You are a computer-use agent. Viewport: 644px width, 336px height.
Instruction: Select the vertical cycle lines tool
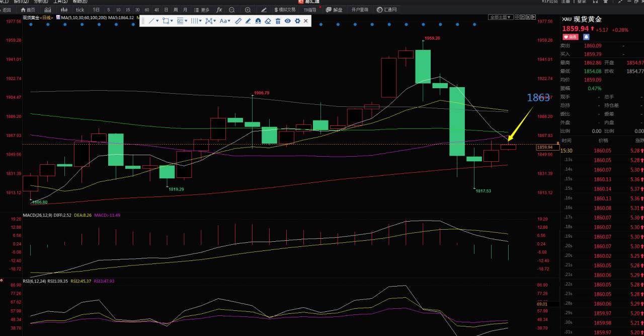coord(194,21)
